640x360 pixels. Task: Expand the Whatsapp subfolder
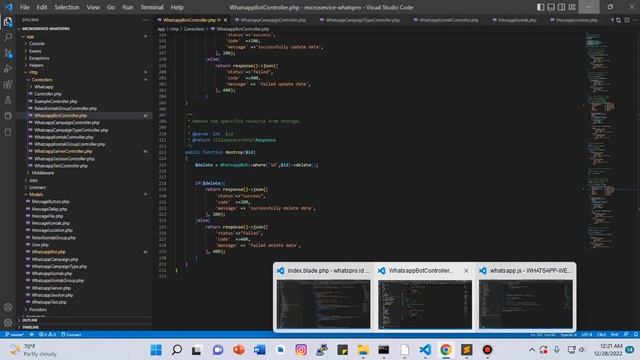click(43, 87)
